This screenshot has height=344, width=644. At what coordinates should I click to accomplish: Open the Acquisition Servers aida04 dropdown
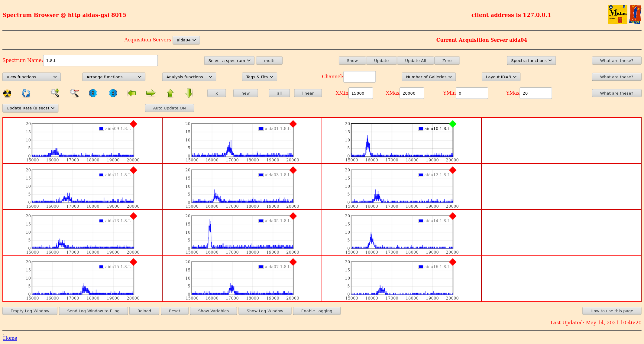tap(186, 40)
